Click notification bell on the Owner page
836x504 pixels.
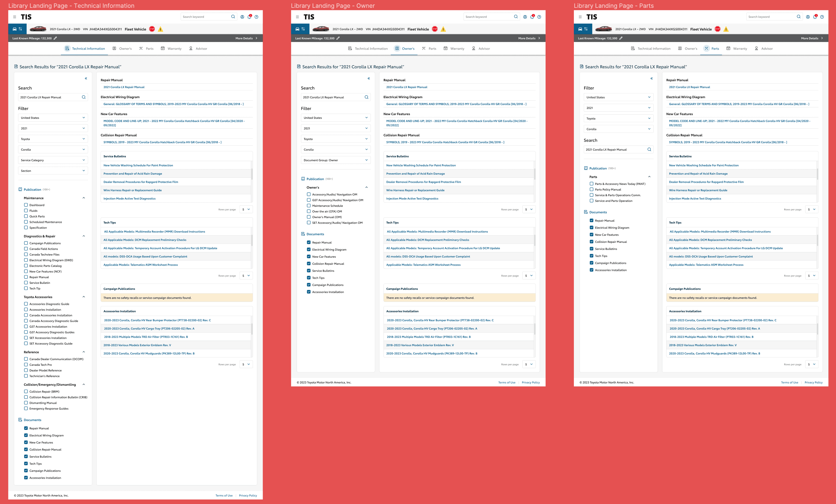click(x=532, y=17)
